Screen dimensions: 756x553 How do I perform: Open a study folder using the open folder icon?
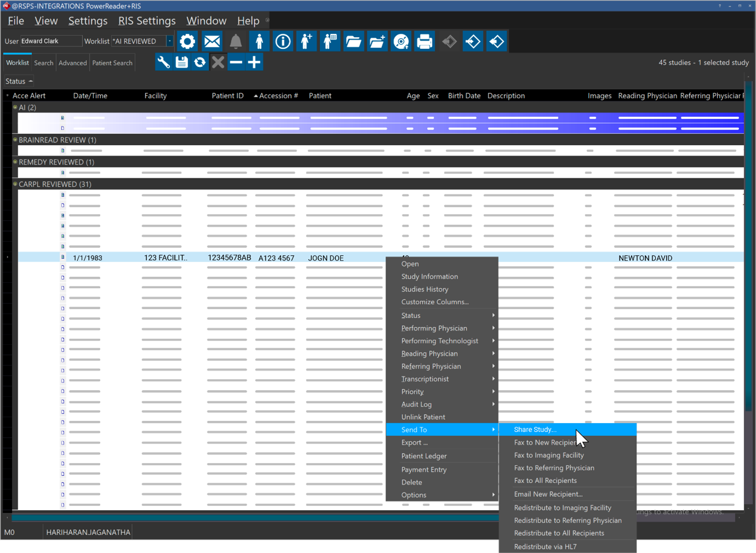(354, 41)
